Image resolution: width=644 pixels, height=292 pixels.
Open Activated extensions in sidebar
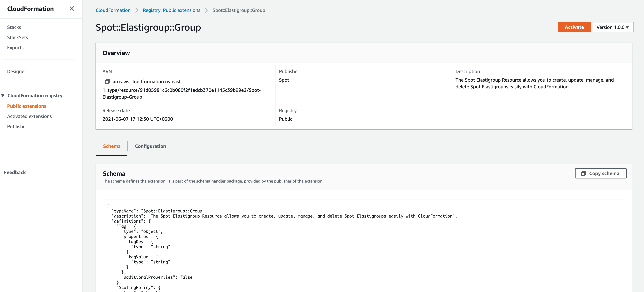pos(29,116)
